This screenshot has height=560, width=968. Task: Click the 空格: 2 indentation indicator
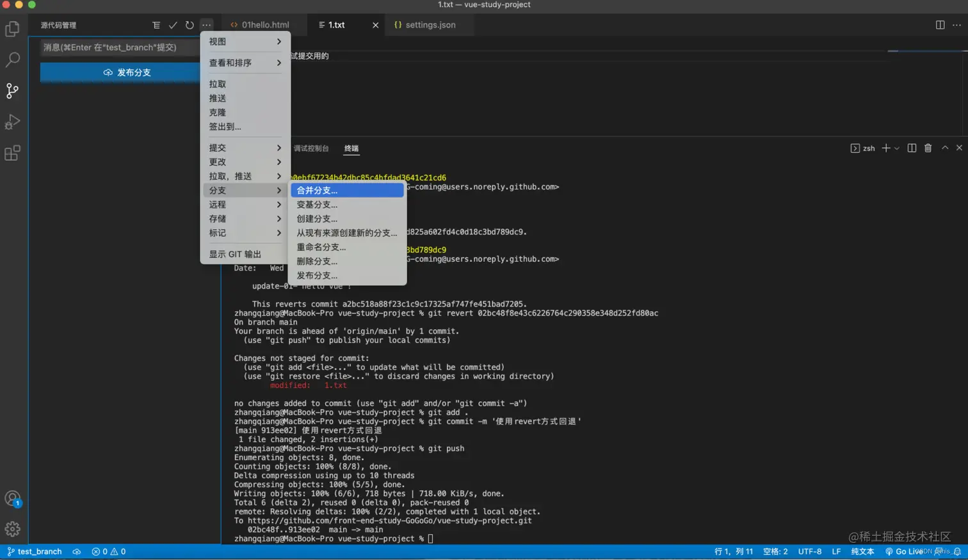775,552
